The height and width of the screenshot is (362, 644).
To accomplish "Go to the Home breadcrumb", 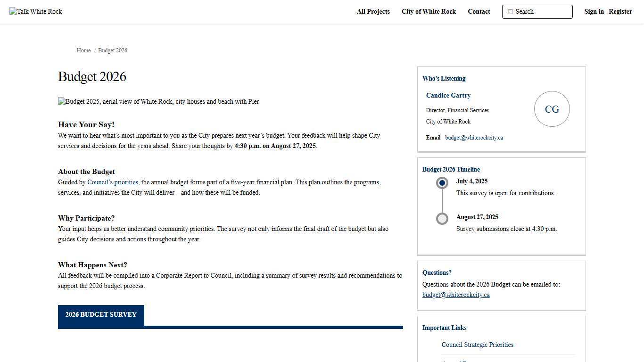I will (x=83, y=50).
